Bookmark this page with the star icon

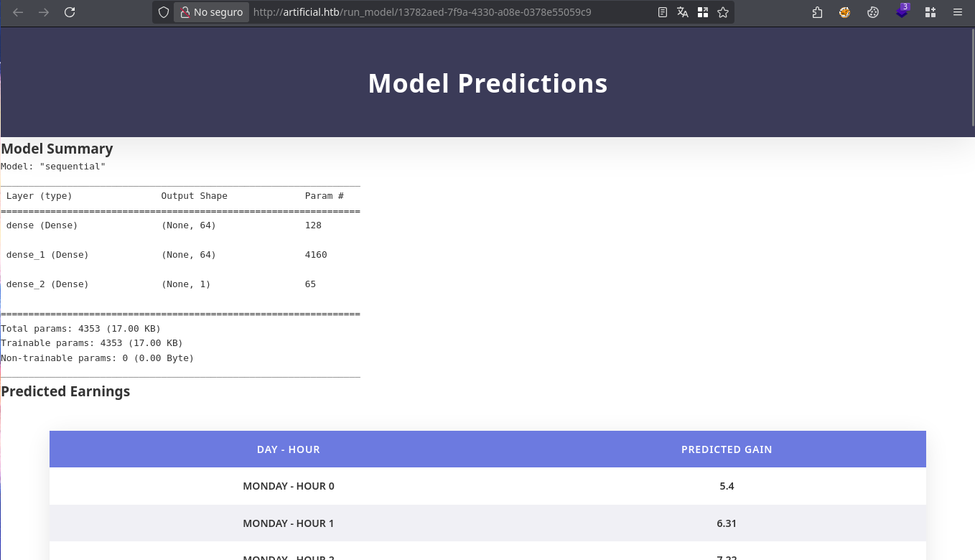[x=723, y=12]
